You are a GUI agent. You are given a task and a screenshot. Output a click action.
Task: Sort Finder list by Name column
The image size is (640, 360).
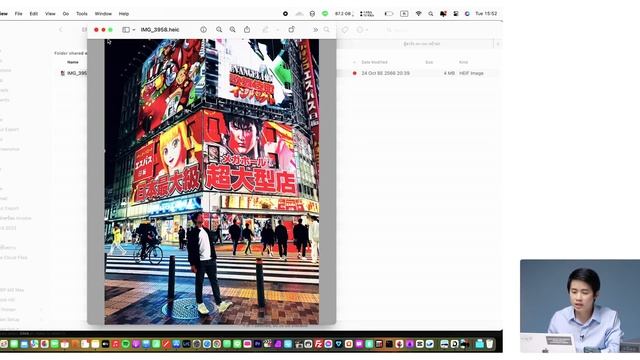(73, 62)
